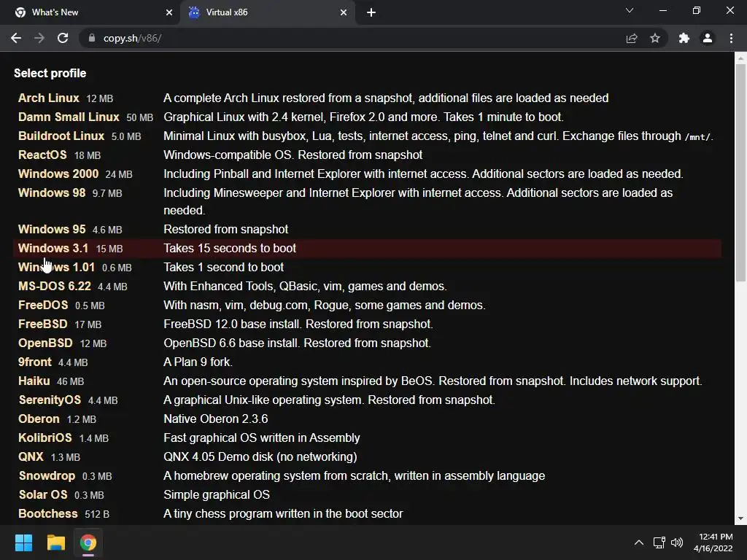Click 'A Plan 9 fork.' description
Screen dimensions: 747x560
tap(198, 362)
